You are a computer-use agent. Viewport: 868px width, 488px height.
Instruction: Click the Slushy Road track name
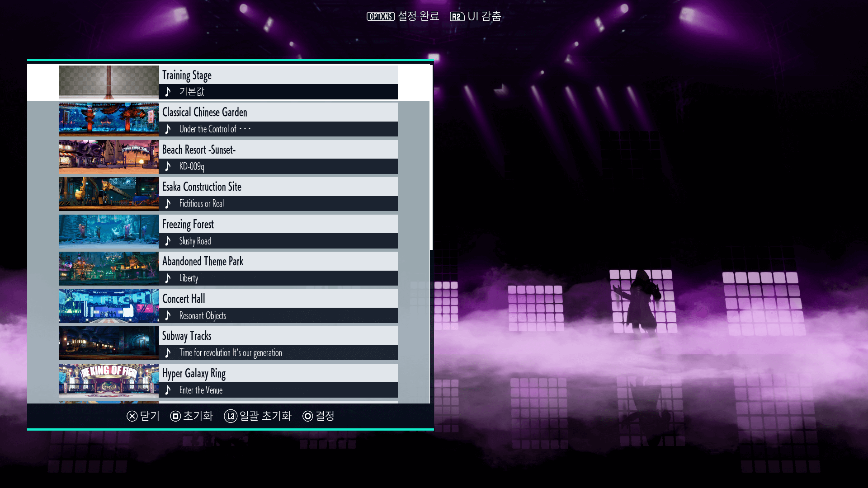[195, 241]
